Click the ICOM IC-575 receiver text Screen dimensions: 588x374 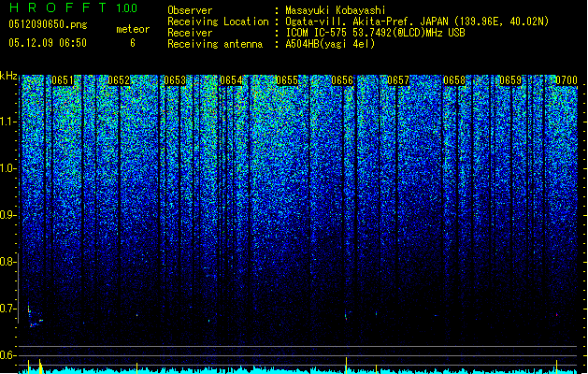pos(375,33)
